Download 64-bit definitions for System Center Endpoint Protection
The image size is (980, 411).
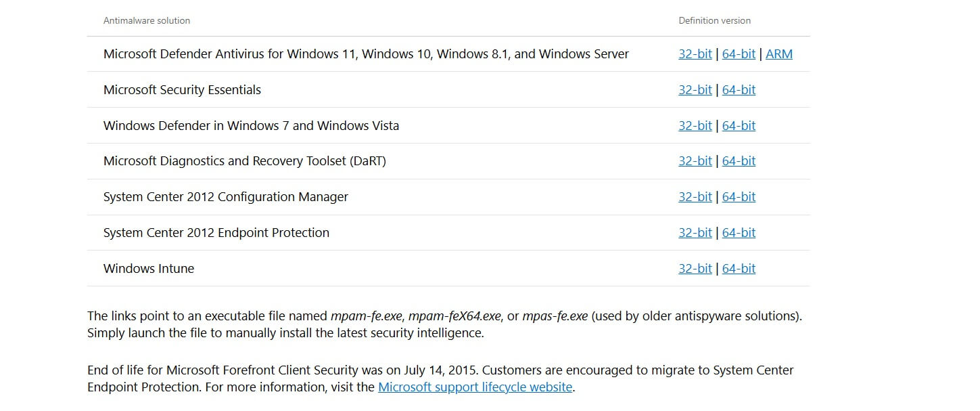coord(739,232)
